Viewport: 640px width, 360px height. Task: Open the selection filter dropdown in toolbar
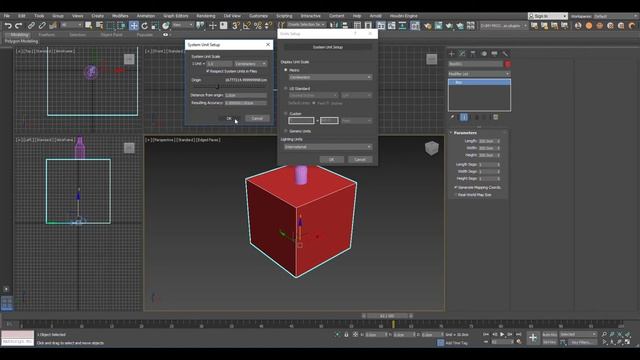tap(71, 25)
